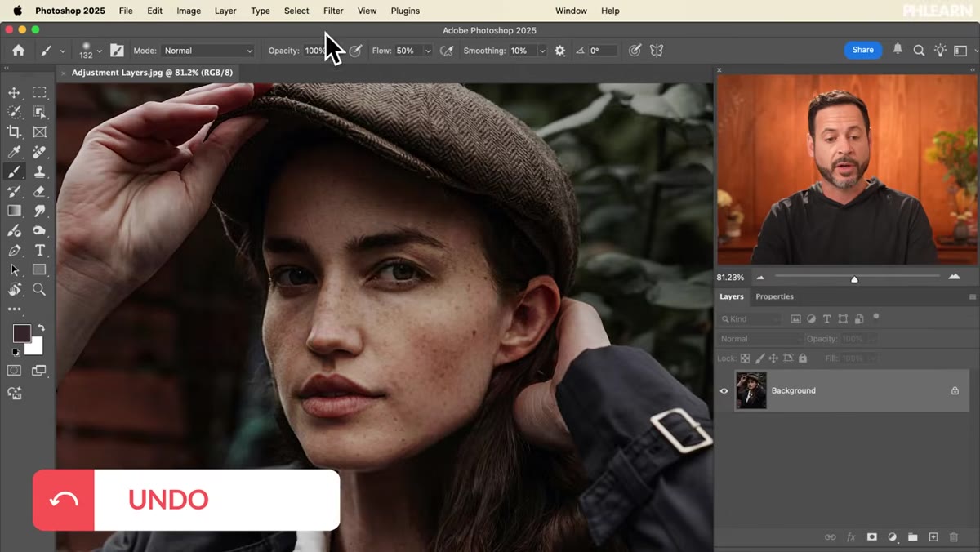Switch to the Properties tab
The image size is (980, 552).
click(x=774, y=296)
